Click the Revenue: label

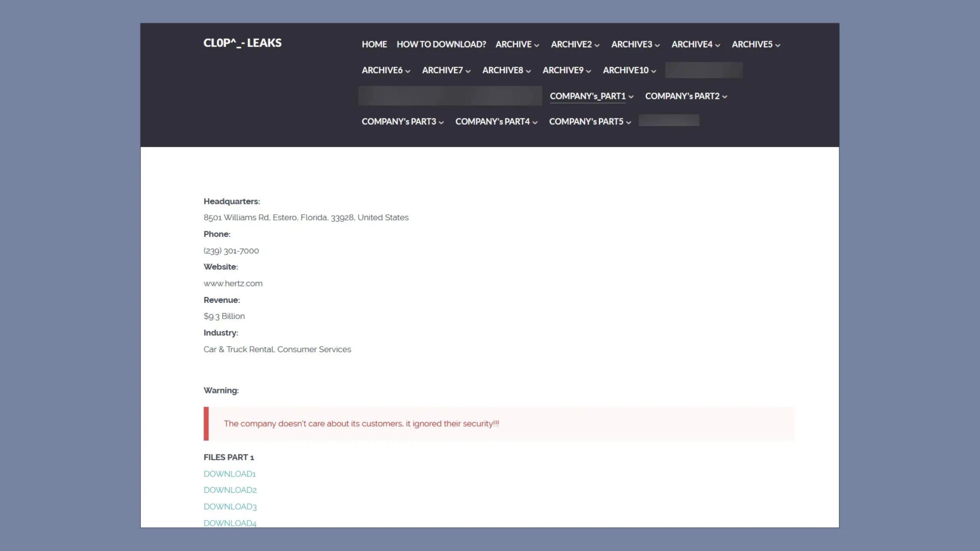[222, 300]
